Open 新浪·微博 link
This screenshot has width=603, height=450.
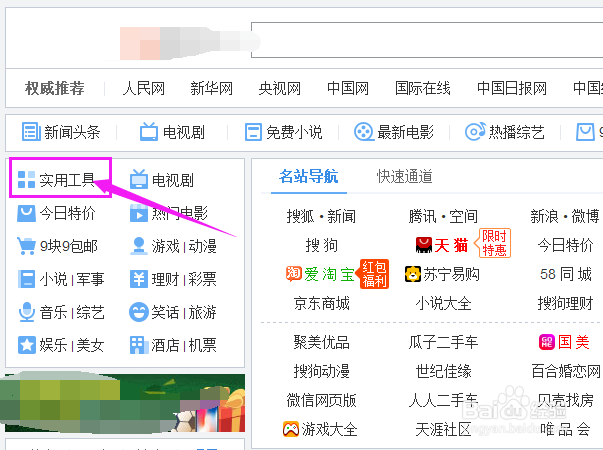click(565, 216)
